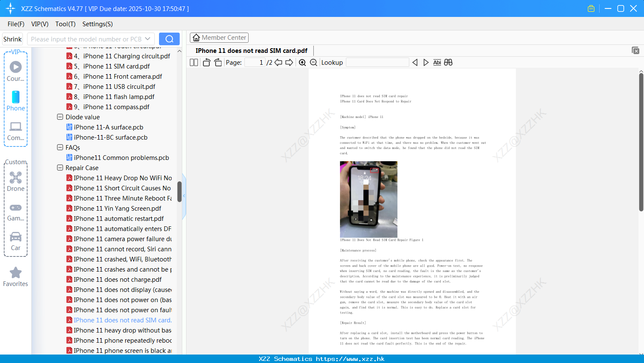Image resolution: width=644 pixels, height=363 pixels.
Task: Click the model number search input
Action: pos(86,39)
